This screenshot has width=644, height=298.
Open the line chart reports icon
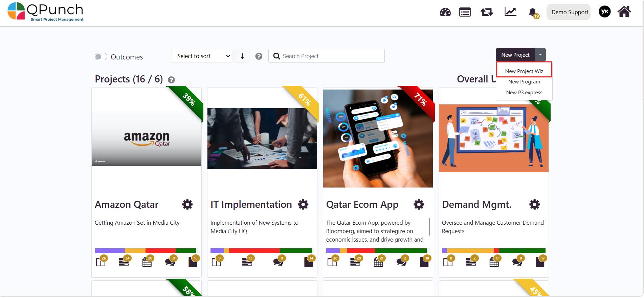510,12
